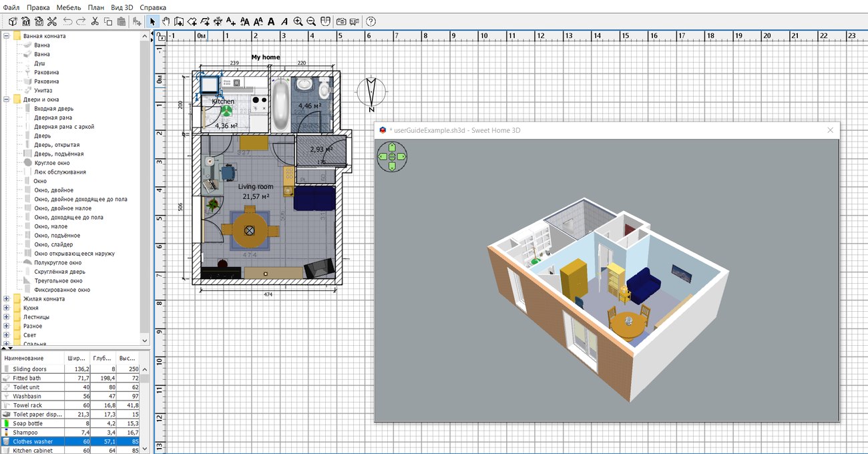
Task: Expand the Жилая комната category
Action: coord(7,299)
